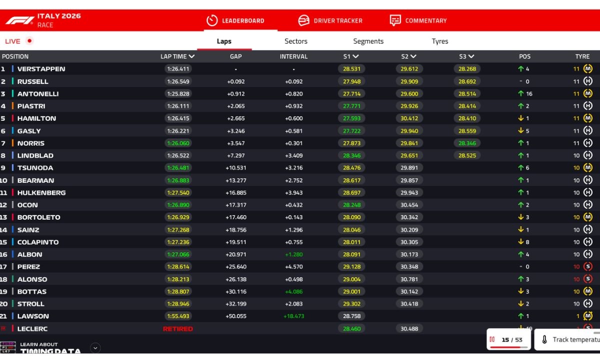
Task: Click the red RETIRED status text
Action: [178, 329]
